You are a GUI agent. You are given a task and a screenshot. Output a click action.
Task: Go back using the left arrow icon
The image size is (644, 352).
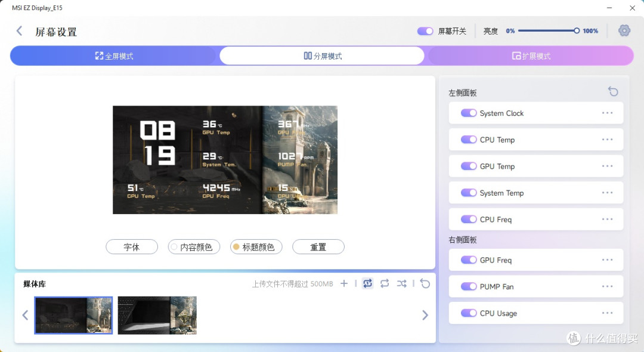[19, 31]
